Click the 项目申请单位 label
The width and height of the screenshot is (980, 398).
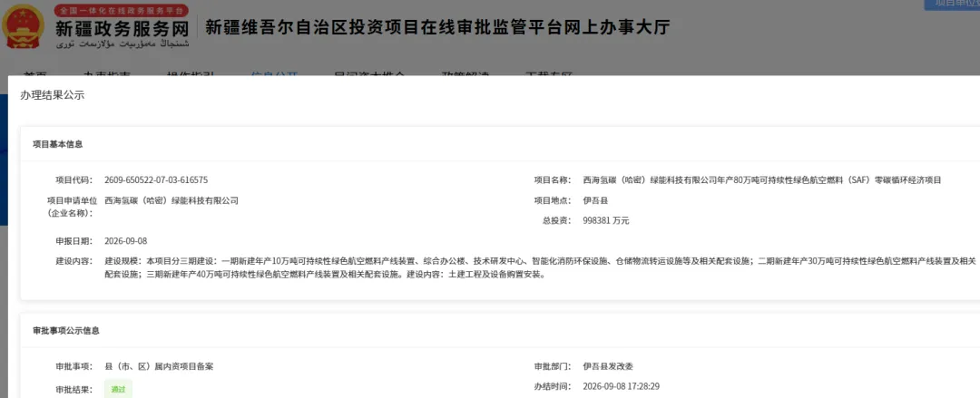70,207
